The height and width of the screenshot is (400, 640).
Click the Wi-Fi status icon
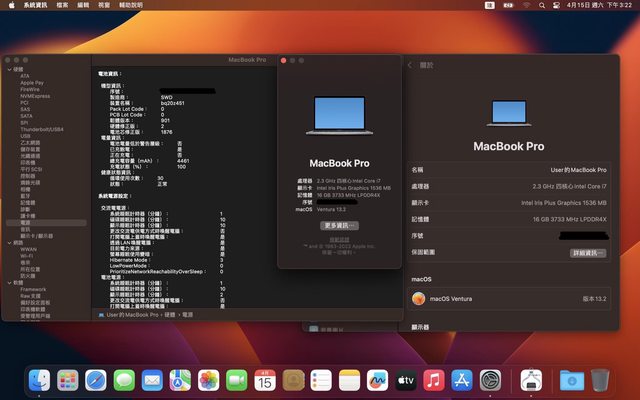coord(526,5)
